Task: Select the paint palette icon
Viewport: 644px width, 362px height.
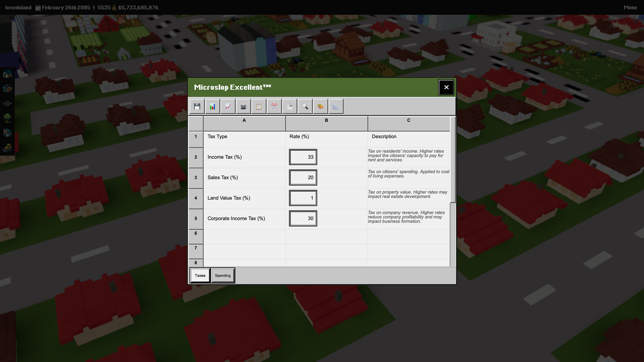Action: pos(320,106)
